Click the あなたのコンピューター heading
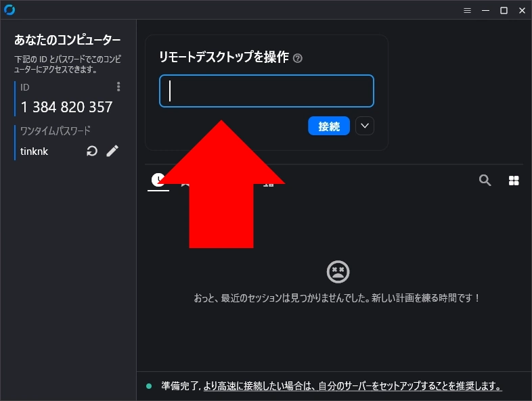The height and width of the screenshot is (401, 532). point(67,40)
